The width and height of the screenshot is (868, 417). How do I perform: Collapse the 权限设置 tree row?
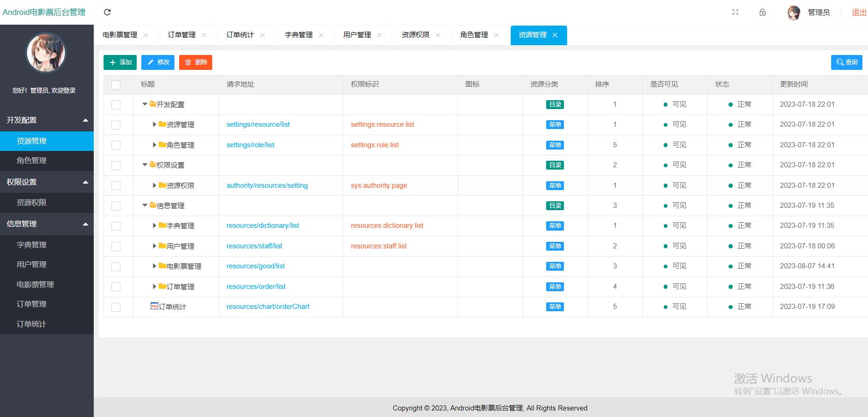145,165
